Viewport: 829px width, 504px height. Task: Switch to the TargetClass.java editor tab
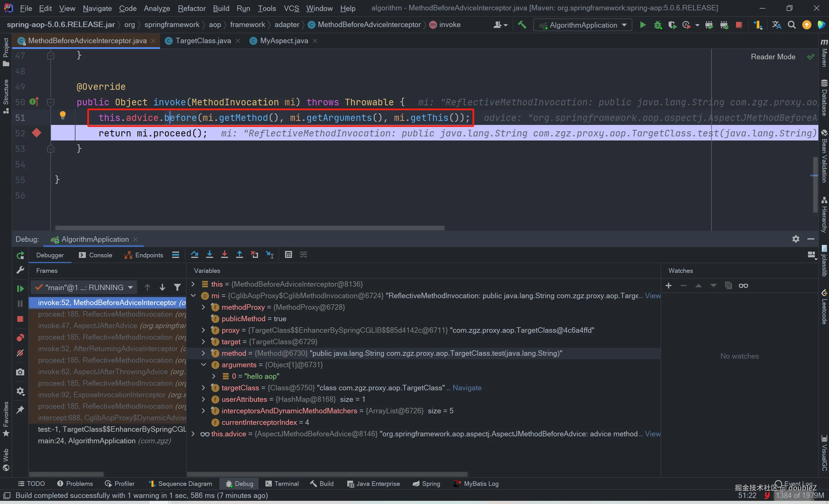point(203,41)
